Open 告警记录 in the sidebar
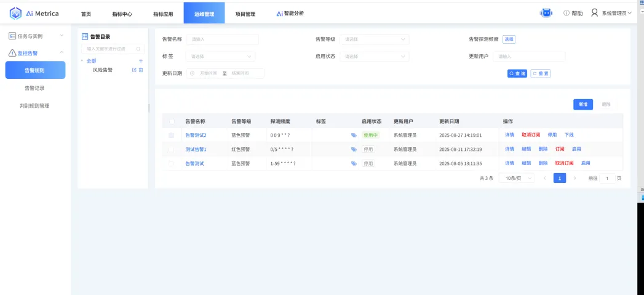This screenshot has height=295, width=644. pyautogui.click(x=34, y=88)
